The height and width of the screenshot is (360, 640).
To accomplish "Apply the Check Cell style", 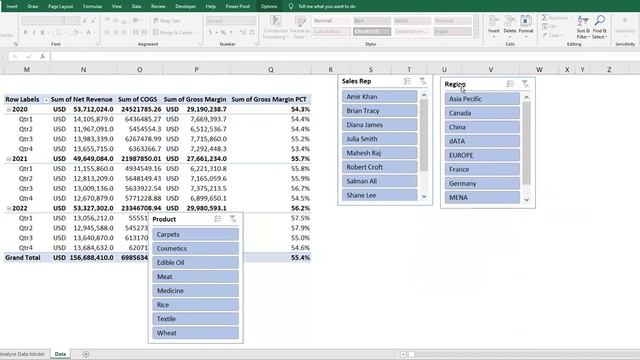I will click(x=371, y=31).
